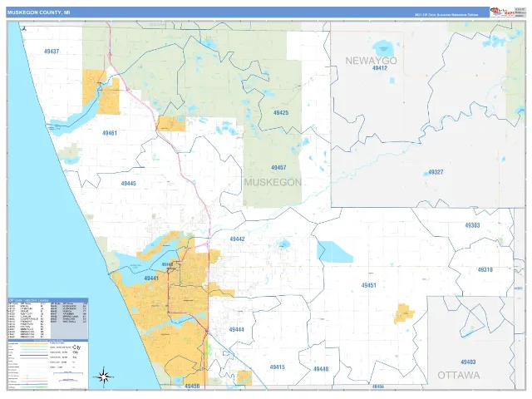Click the MUSKEGON county name label
532x399 pixels.
(x=273, y=182)
